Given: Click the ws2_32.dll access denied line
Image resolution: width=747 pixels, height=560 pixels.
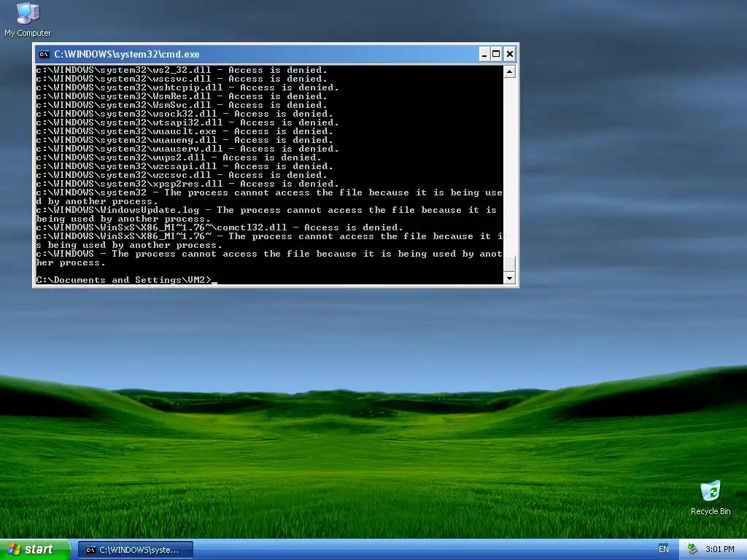Looking at the screenshot, I should click(182, 70).
